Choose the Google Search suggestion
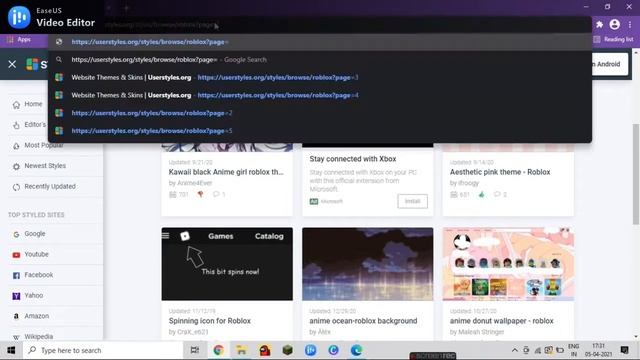The image size is (640, 360). 320,60
